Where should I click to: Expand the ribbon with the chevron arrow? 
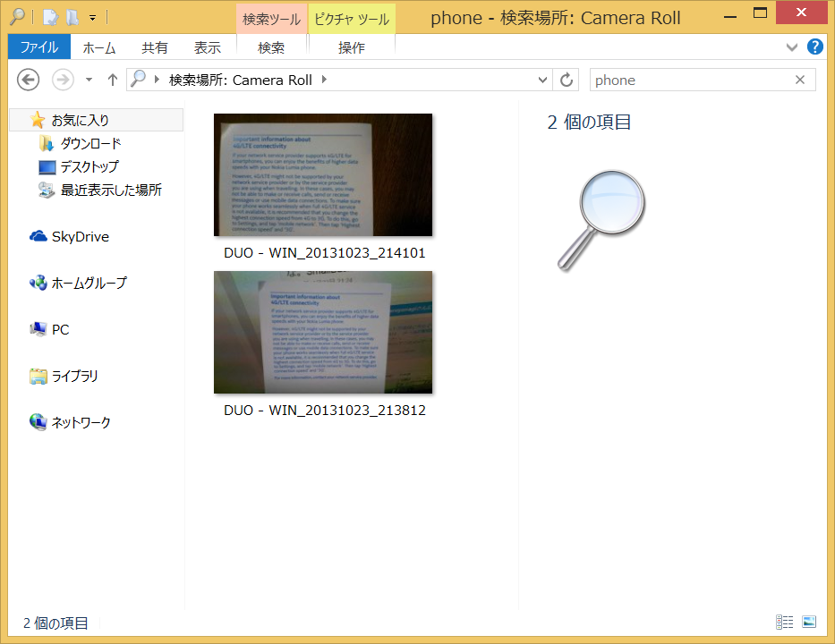point(792,47)
